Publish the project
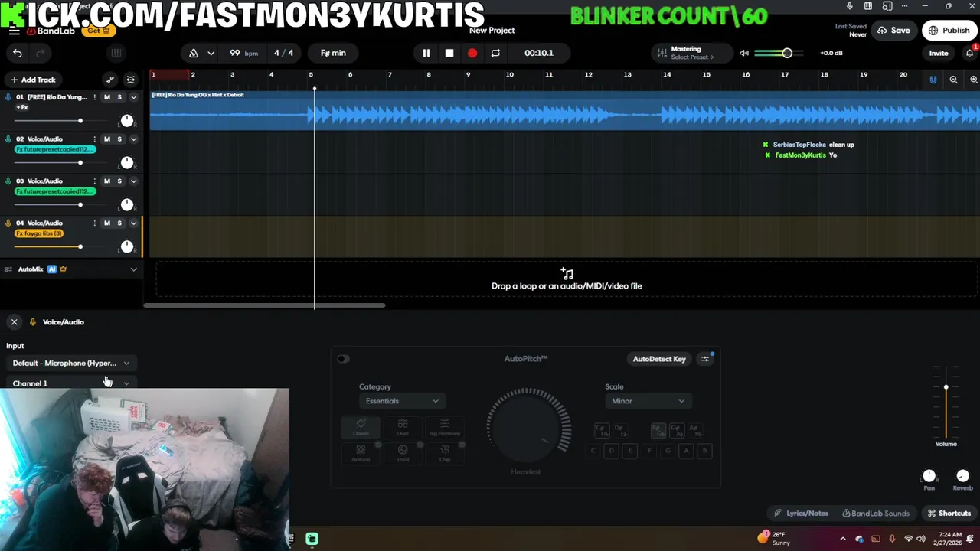This screenshot has width=980, height=551. click(x=949, y=31)
